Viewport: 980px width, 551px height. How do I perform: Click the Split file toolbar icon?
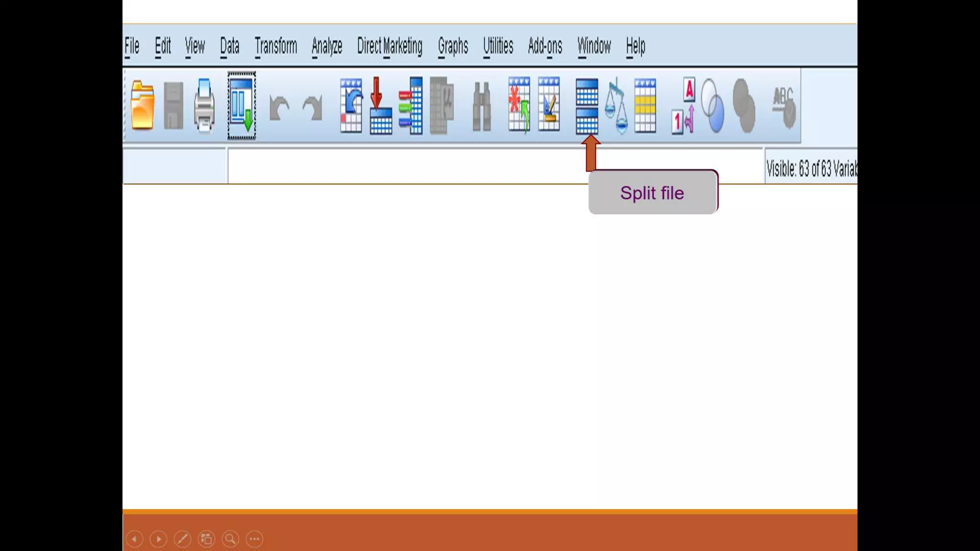click(x=587, y=106)
